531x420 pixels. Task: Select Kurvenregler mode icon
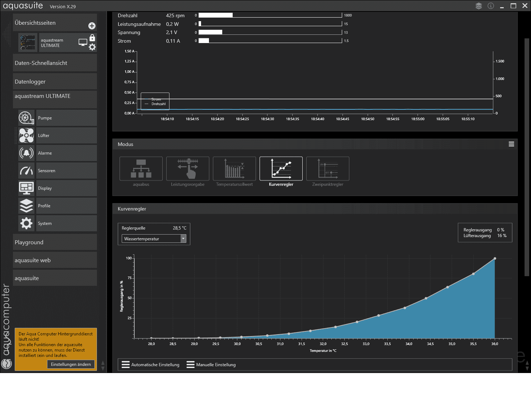click(x=281, y=169)
